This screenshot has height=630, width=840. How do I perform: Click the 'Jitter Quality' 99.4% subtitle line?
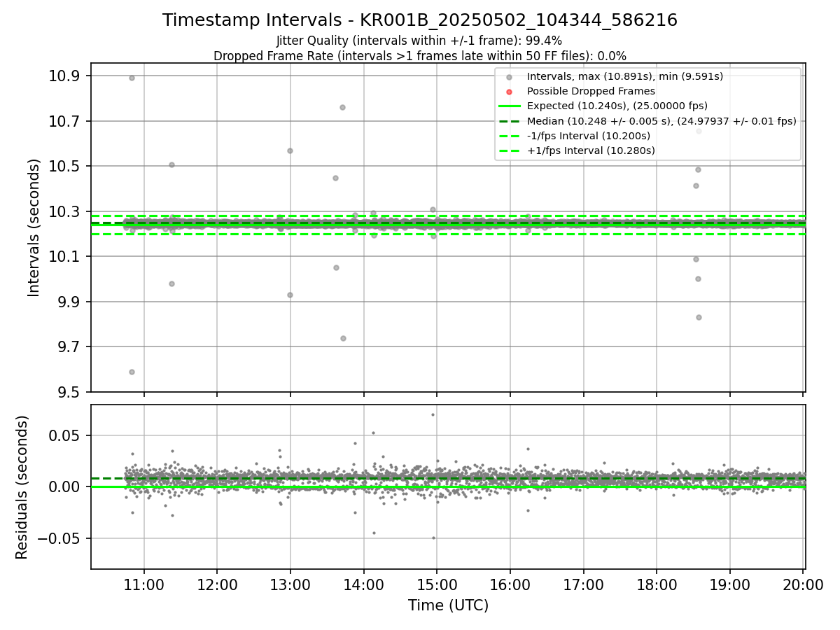pyautogui.click(x=419, y=41)
